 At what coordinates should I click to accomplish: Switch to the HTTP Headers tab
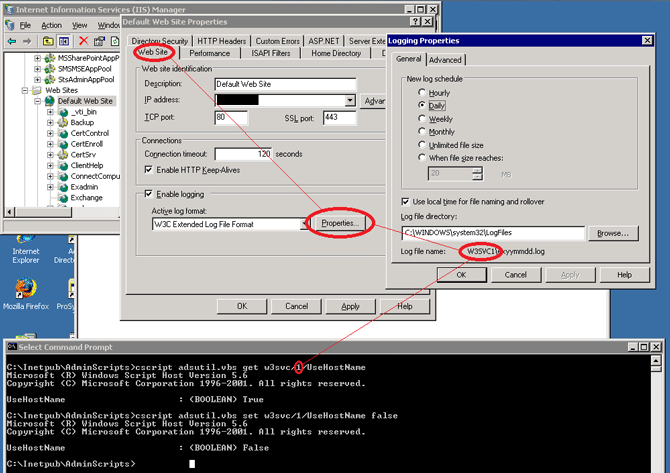(x=221, y=41)
